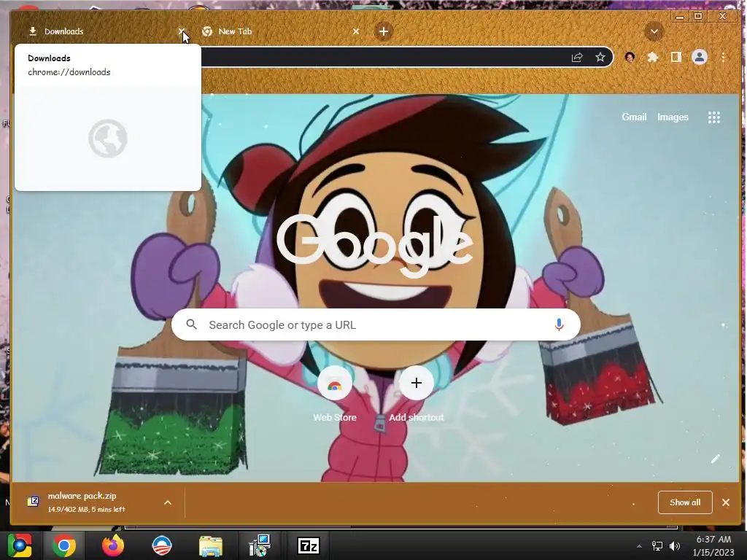Open the extension avatar icon in toolbar
Image resolution: width=747 pixels, height=560 pixels.
click(630, 58)
